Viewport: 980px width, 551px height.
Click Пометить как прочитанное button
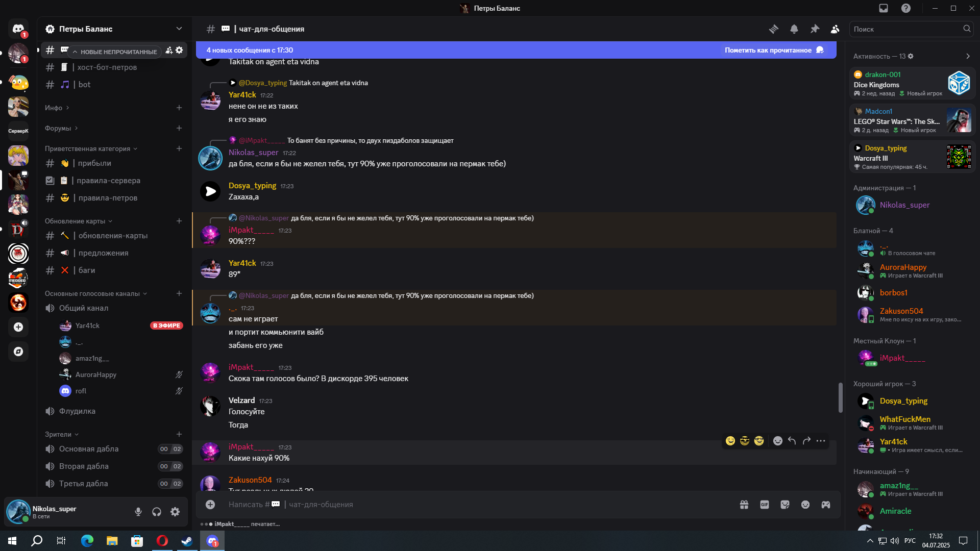[774, 50]
